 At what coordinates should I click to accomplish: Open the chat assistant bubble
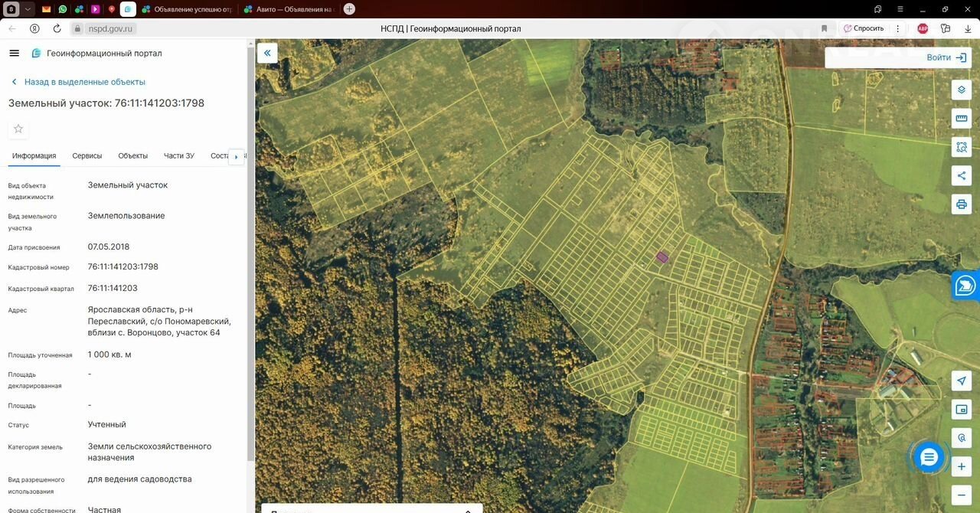pos(929,458)
